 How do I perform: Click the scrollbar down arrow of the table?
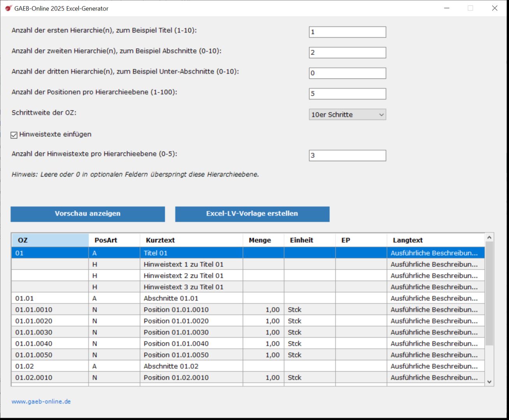[489, 382]
